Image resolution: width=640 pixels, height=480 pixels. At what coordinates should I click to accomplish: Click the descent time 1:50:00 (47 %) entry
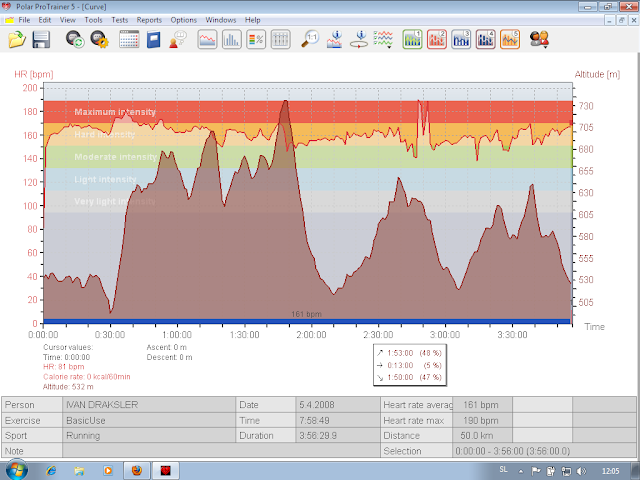click(410, 377)
